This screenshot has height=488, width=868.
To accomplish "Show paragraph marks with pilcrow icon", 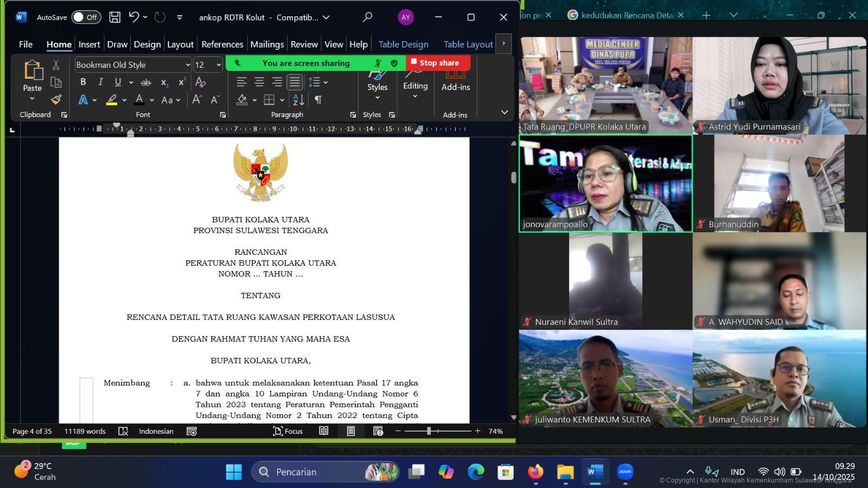I will tap(318, 100).
